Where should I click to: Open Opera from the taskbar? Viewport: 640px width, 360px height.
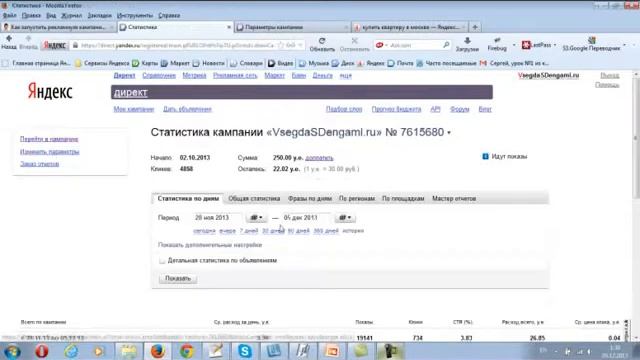click(x=42, y=351)
